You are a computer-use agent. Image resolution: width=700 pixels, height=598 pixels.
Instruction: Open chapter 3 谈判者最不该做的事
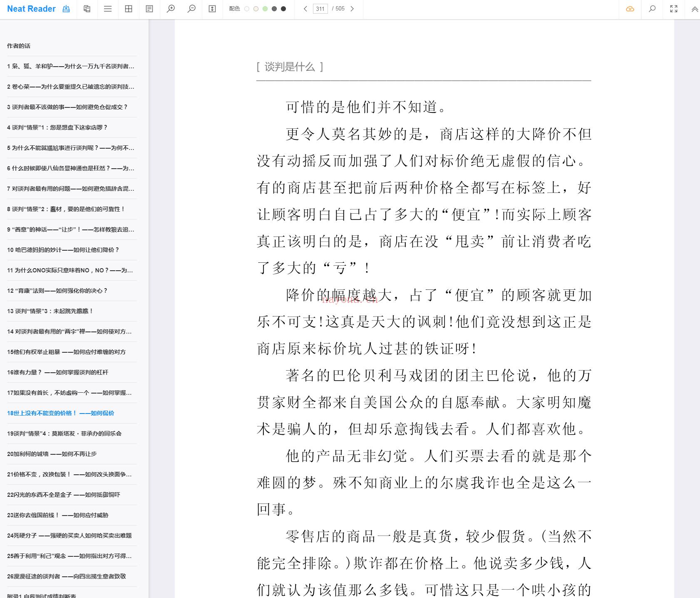click(67, 107)
